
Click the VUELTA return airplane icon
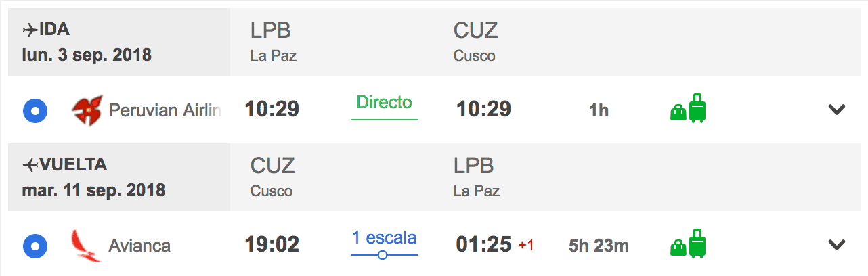[30, 165]
